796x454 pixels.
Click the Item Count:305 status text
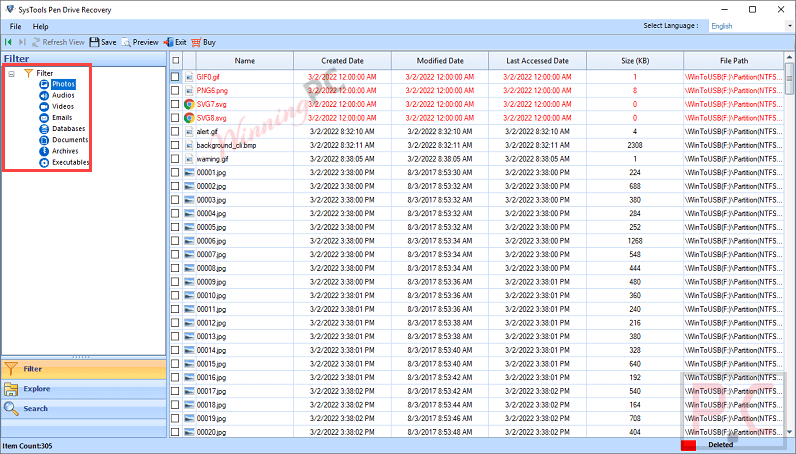click(x=27, y=446)
